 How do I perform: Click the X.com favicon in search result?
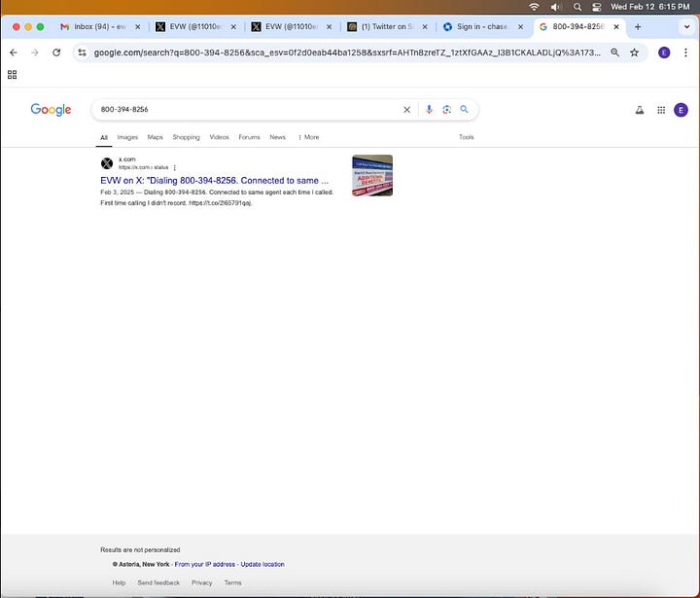click(x=107, y=163)
